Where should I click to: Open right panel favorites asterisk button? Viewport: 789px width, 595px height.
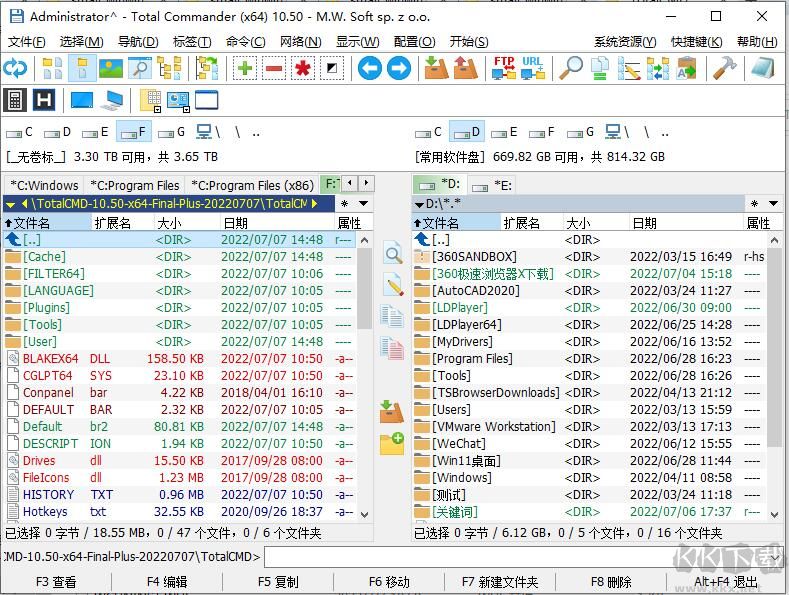click(754, 204)
